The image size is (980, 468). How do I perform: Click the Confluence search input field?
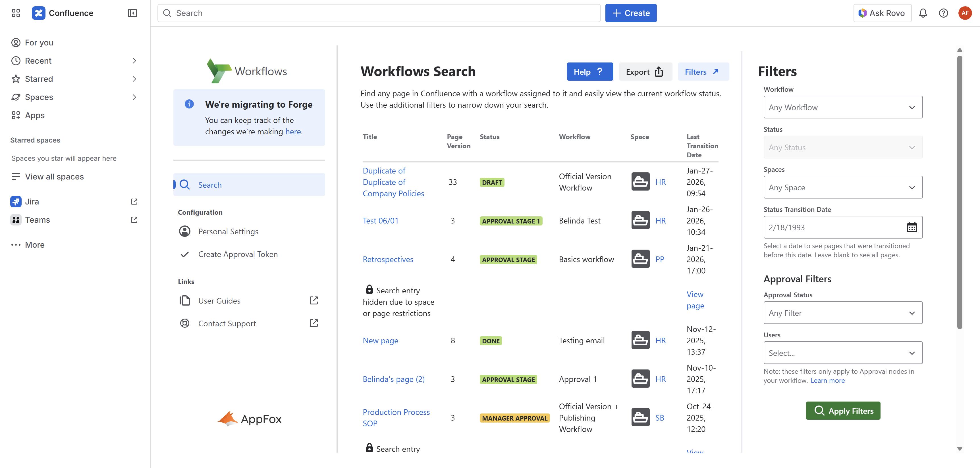tap(379, 13)
